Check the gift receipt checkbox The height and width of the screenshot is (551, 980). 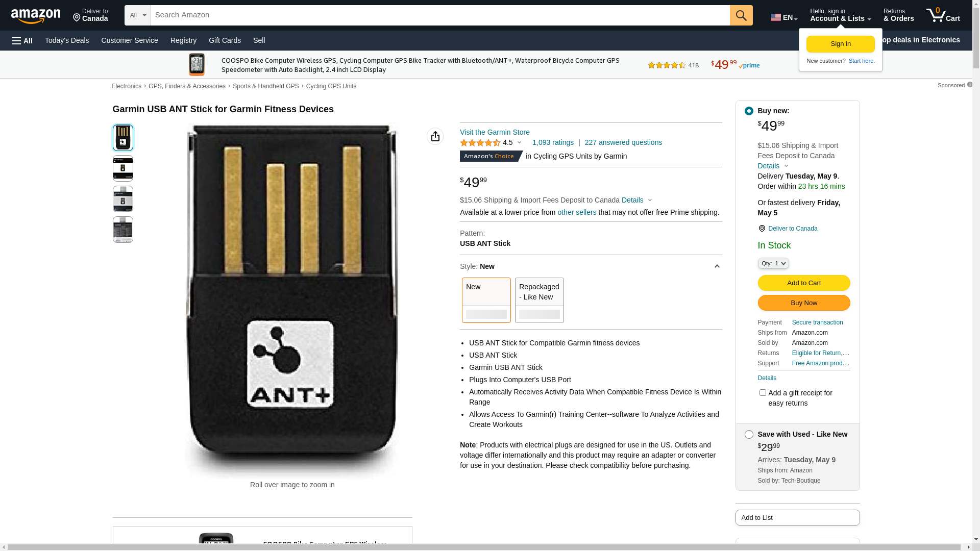pos(763,393)
